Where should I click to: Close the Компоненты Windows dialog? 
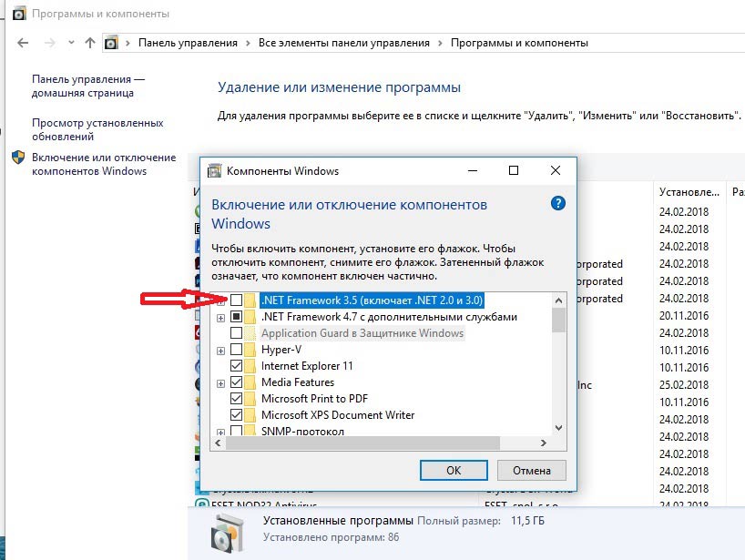pyautogui.click(x=555, y=170)
